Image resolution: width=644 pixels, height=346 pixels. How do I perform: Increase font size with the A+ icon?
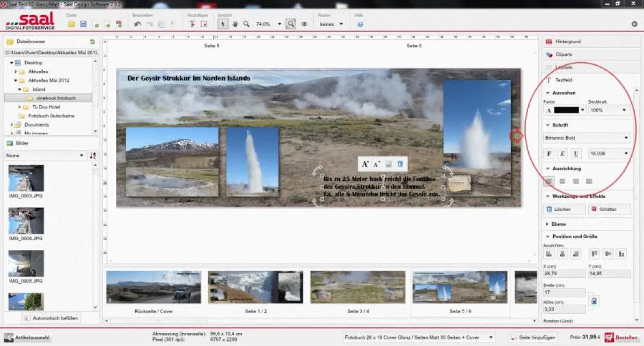pos(364,164)
